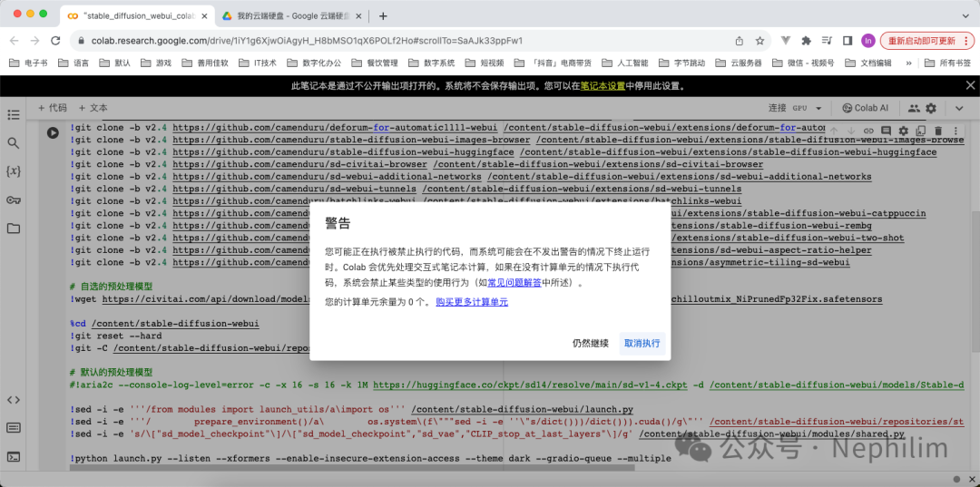Switch to the stable_diffusion_webui_colab tab
The width and height of the screenshot is (980, 487).
pos(138,15)
